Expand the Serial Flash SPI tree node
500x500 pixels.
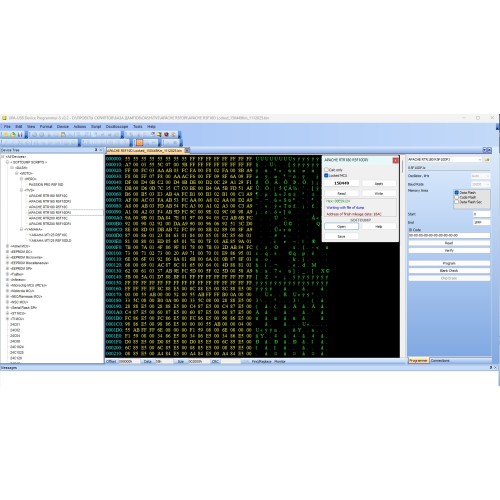[x=8, y=308]
